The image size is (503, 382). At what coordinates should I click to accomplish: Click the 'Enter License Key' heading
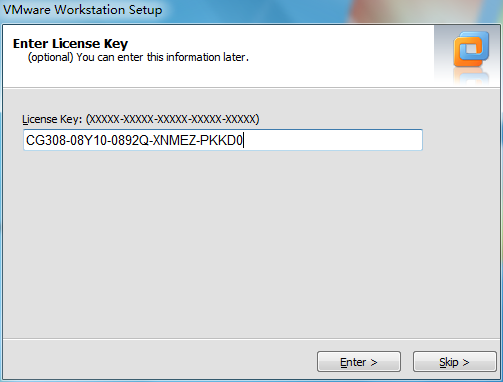70,44
